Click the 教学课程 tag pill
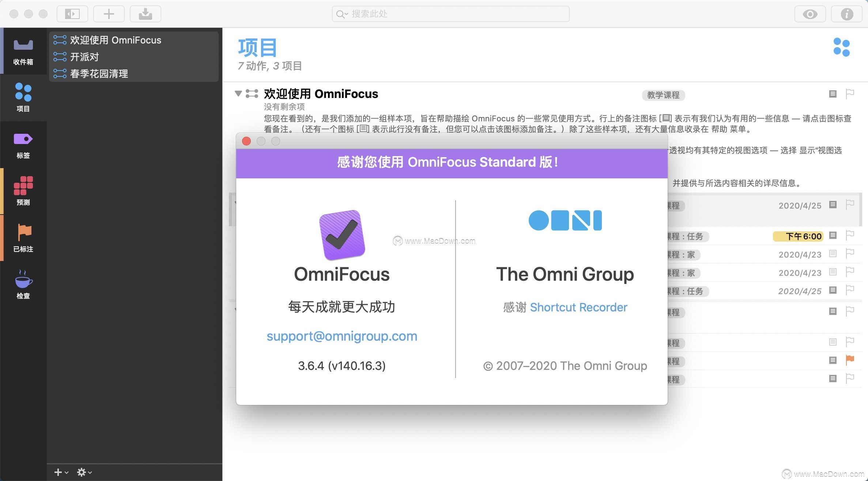The image size is (868, 481). tap(663, 95)
